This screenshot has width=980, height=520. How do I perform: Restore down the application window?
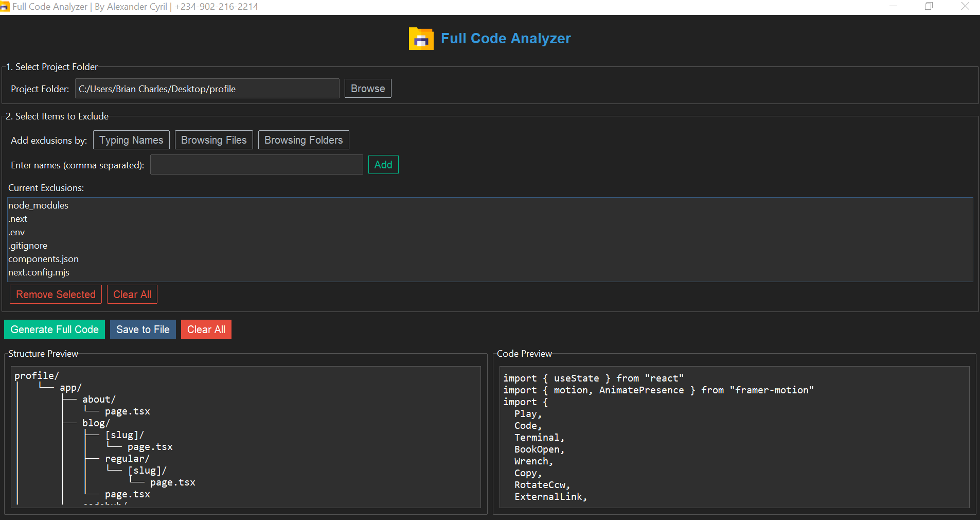(929, 7)
